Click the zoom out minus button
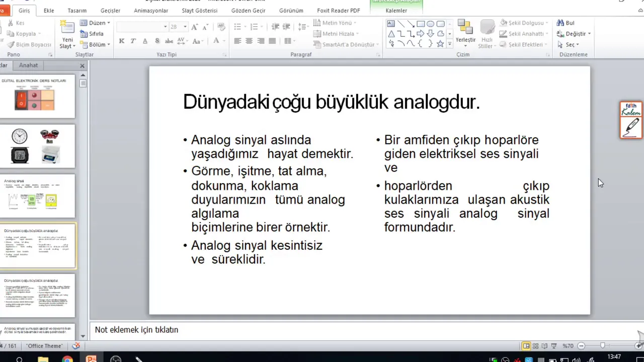 (581, 346)
